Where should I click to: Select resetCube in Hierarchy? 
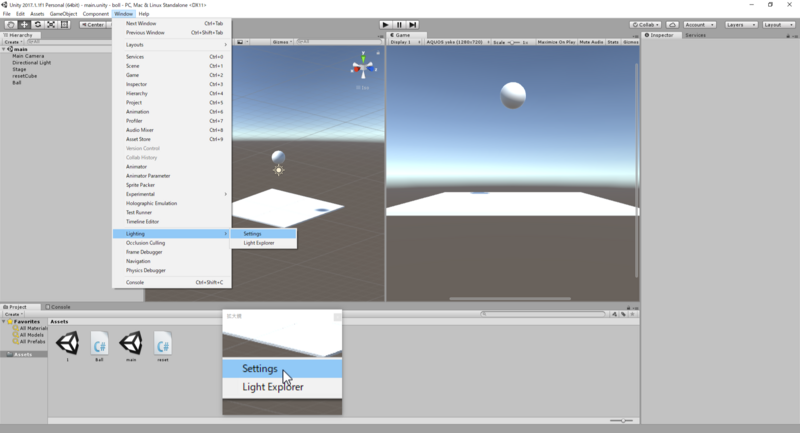pos(24,75)
